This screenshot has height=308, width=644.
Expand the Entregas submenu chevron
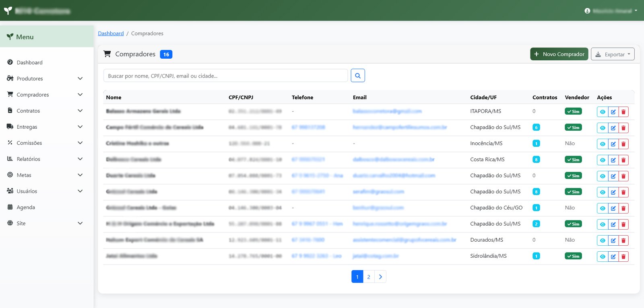point(80,127)
